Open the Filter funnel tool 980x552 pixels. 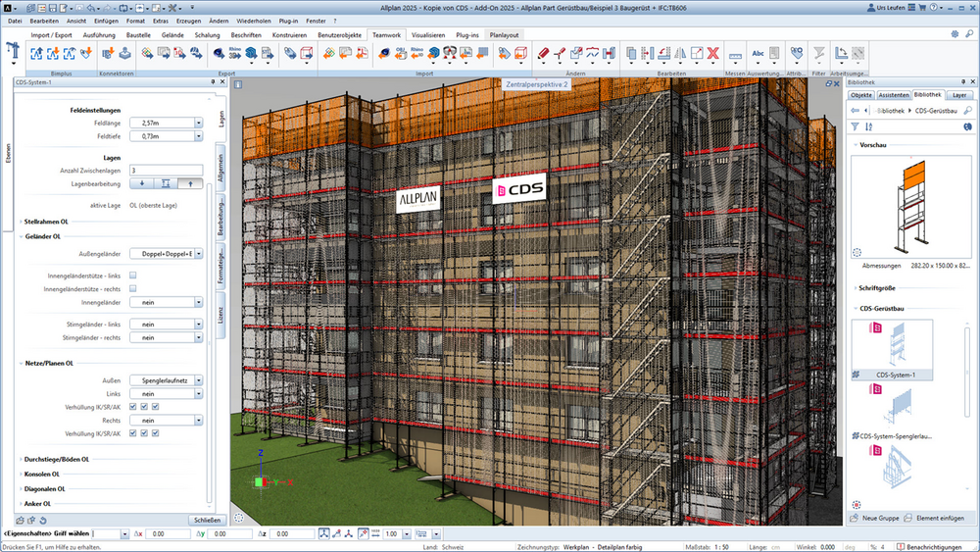[x=818, y=54]
